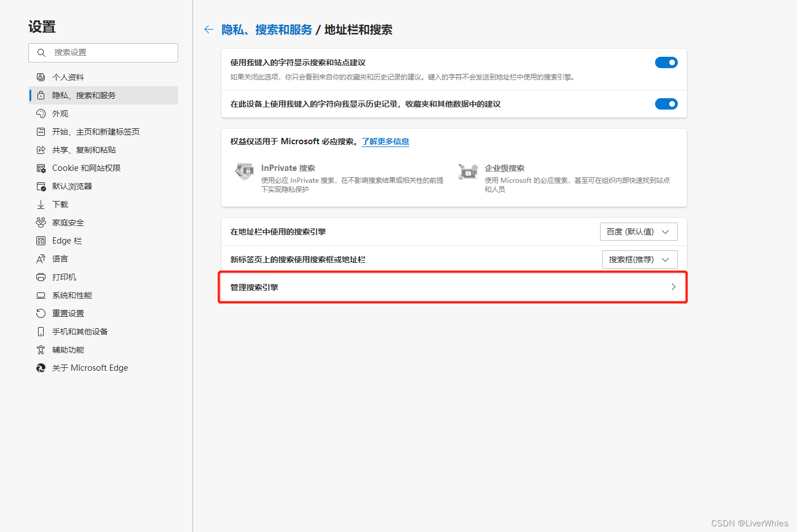797x532 pixels.
Task: Open 开始、主页和新建标签页 settings
Action: pos(103,132)
